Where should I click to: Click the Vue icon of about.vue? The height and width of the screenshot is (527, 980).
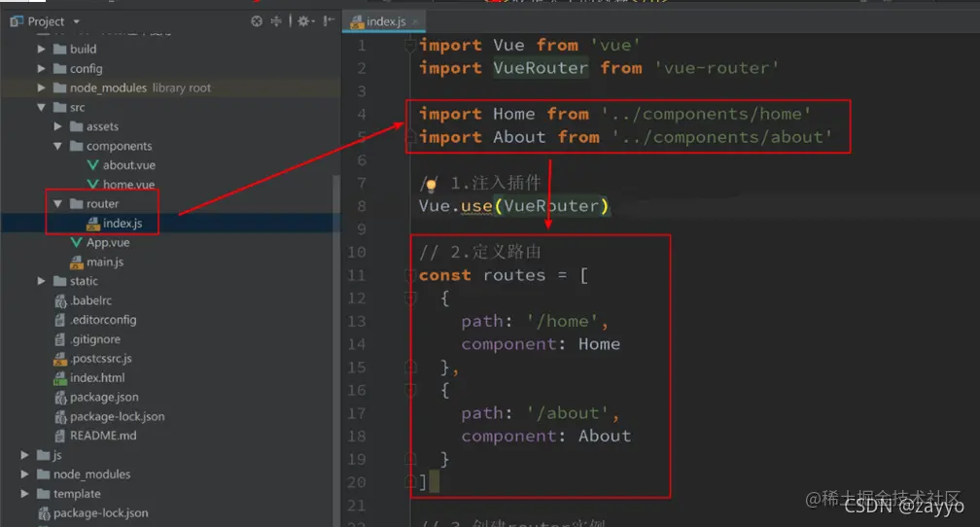(x=92, y=165)
